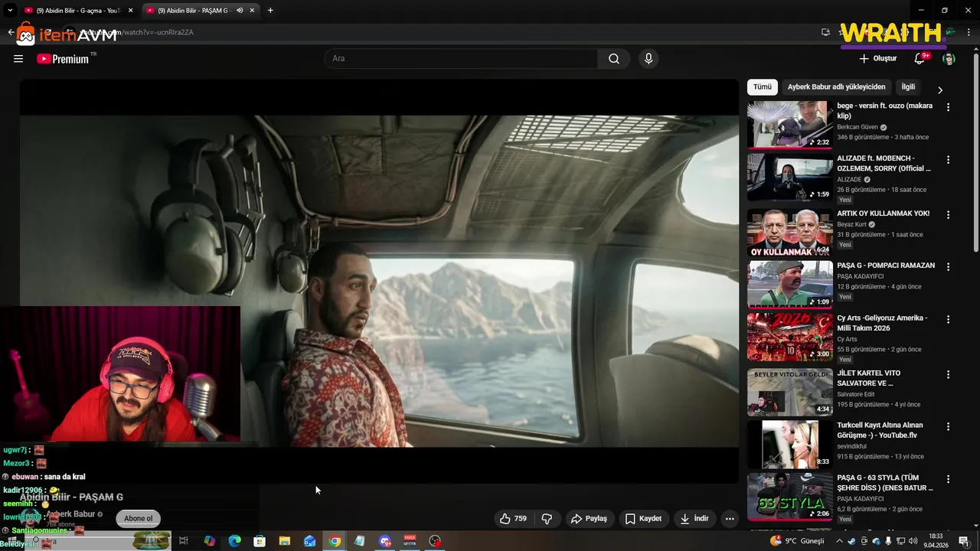Select Ayberk Babur adlı yükleyiciden chip
The height and width of the screenshot is (551, 980).
click(x=836, y=87)
